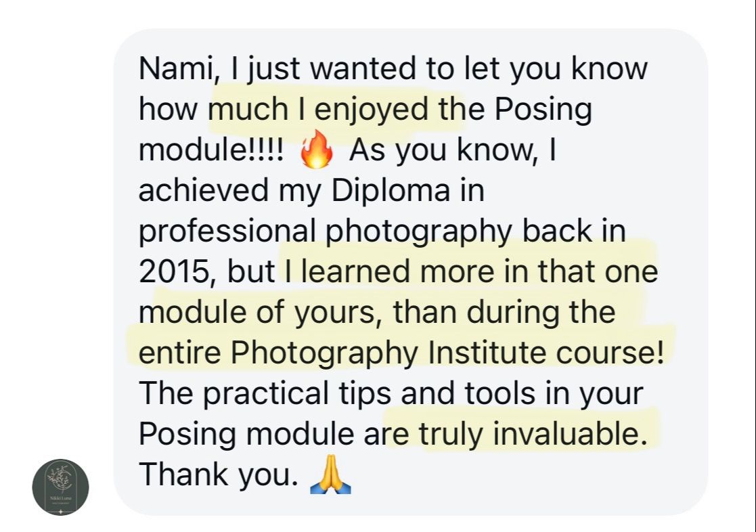Click 'Posing module' on the second-last line
The height and width of the screenshot is (532, 756).
pyautogui.click(x=247, y=435)
